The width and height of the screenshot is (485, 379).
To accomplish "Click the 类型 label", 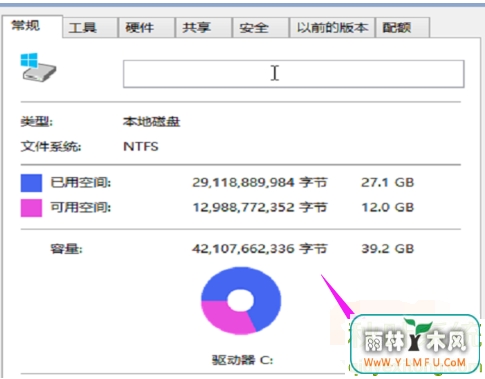I will click(x=36, y=122).
